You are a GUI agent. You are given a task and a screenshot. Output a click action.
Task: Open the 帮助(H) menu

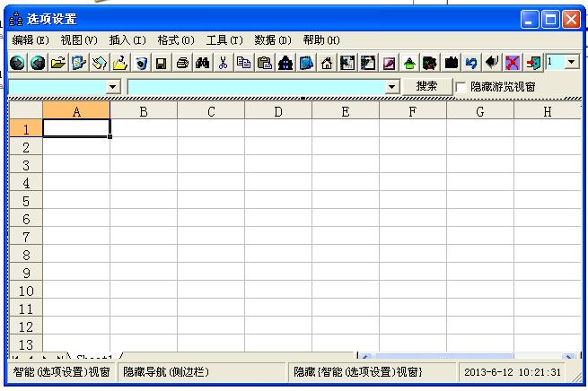(321, 39)
